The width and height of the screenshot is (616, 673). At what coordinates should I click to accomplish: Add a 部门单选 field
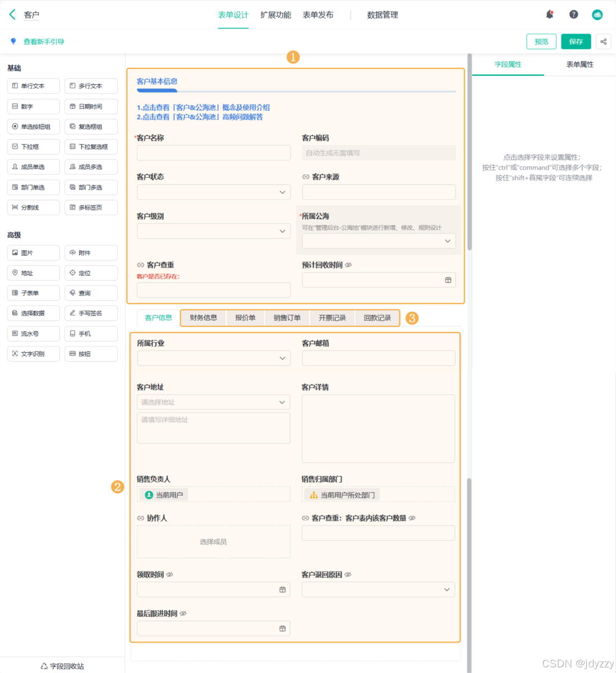pos(34,187)
